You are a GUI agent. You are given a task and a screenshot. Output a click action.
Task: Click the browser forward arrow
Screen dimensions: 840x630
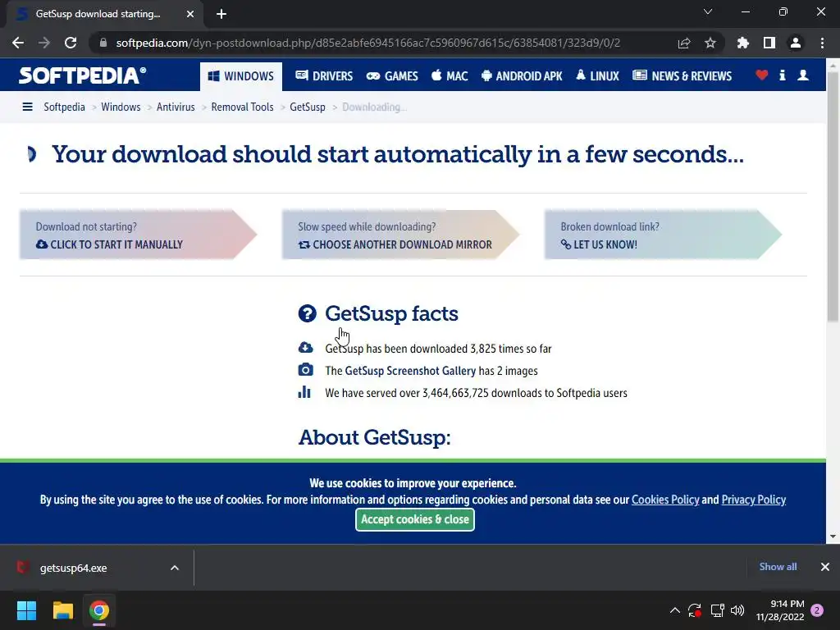44,43
